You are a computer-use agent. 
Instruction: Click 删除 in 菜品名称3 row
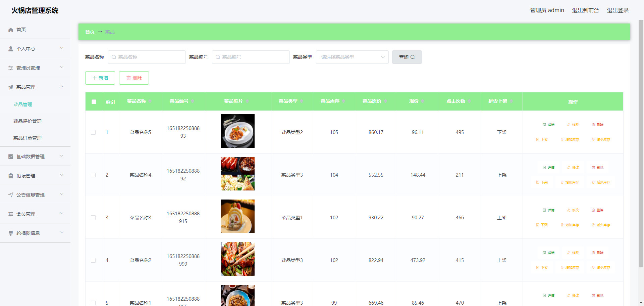(x=597, y=210)
